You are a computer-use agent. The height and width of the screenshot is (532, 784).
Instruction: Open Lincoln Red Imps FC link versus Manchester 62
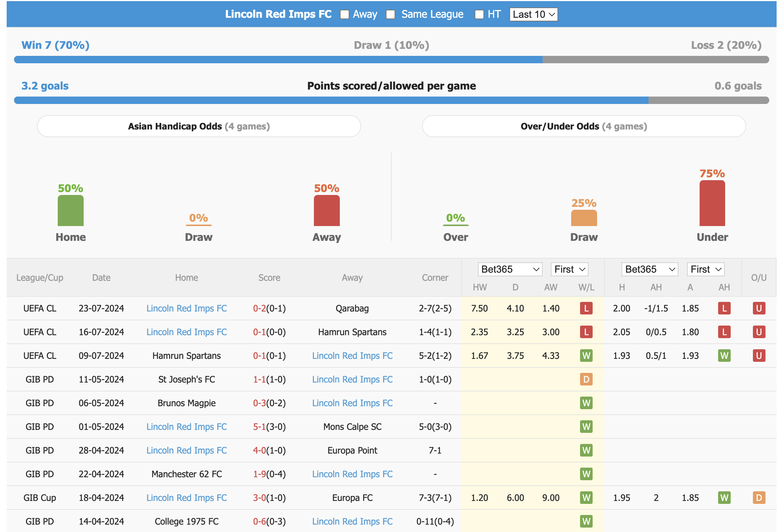click(352, 474)
